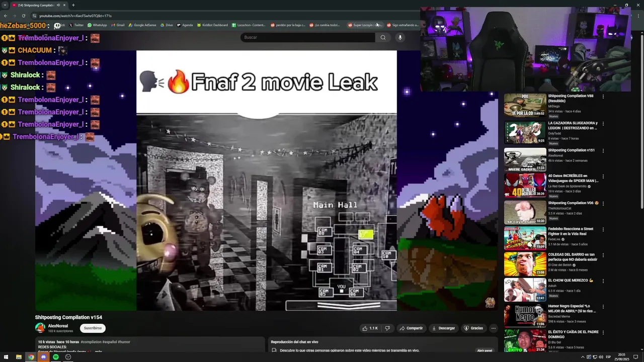Open the tab search dropdown arrow
Viewport: 644px width, 362px height.
click(5, 5)
